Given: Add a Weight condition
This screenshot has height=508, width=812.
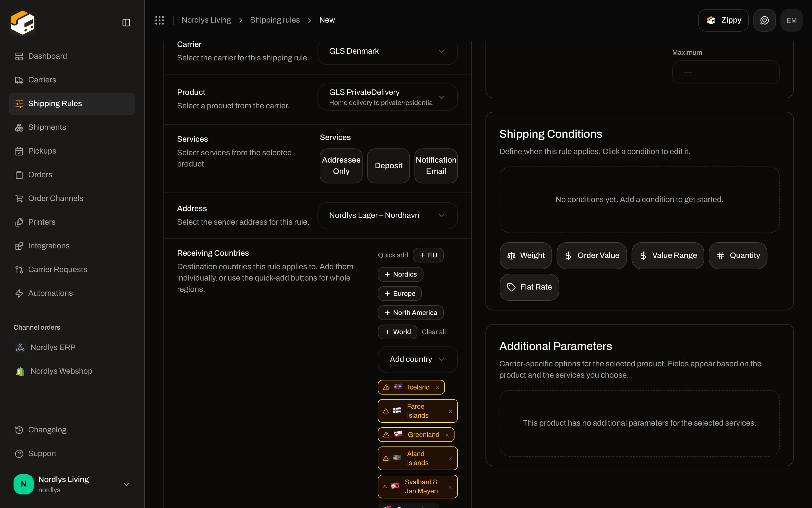Looking at the screenshot, I should [x=526, y=256].
